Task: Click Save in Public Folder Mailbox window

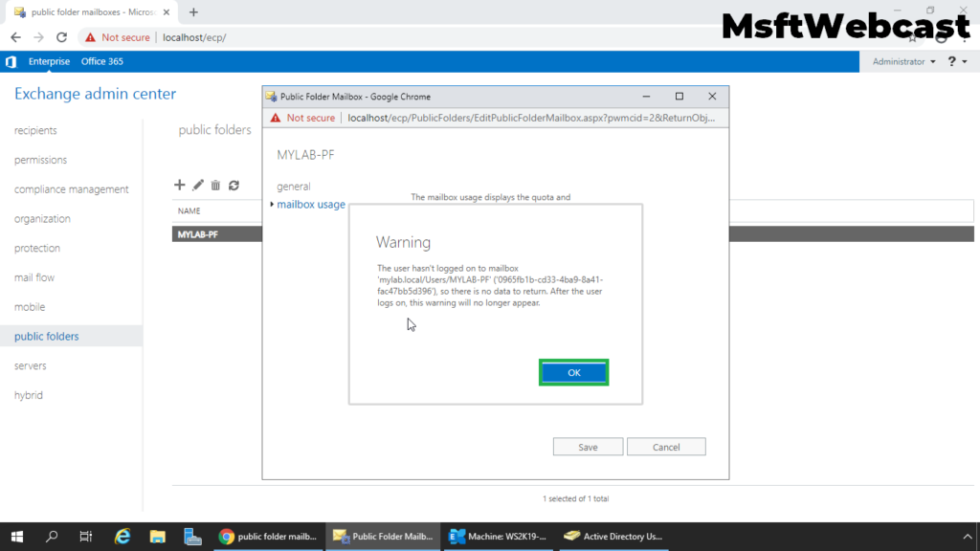Action: pos(588,447)
